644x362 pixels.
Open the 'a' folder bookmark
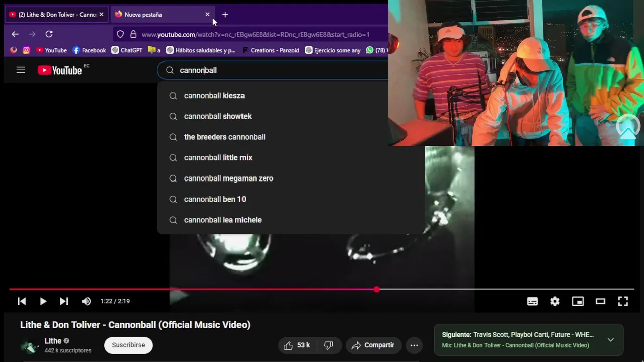154,50
